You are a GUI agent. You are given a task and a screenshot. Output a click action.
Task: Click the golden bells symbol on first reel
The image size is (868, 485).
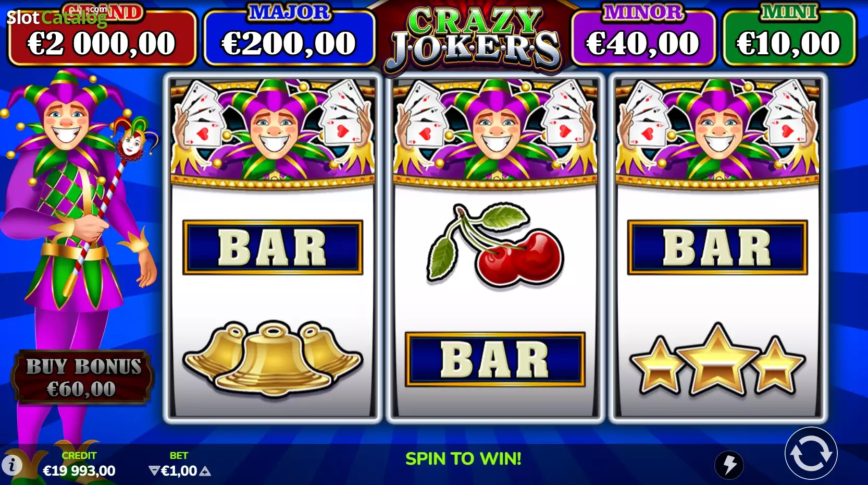(x=272, y=359)
